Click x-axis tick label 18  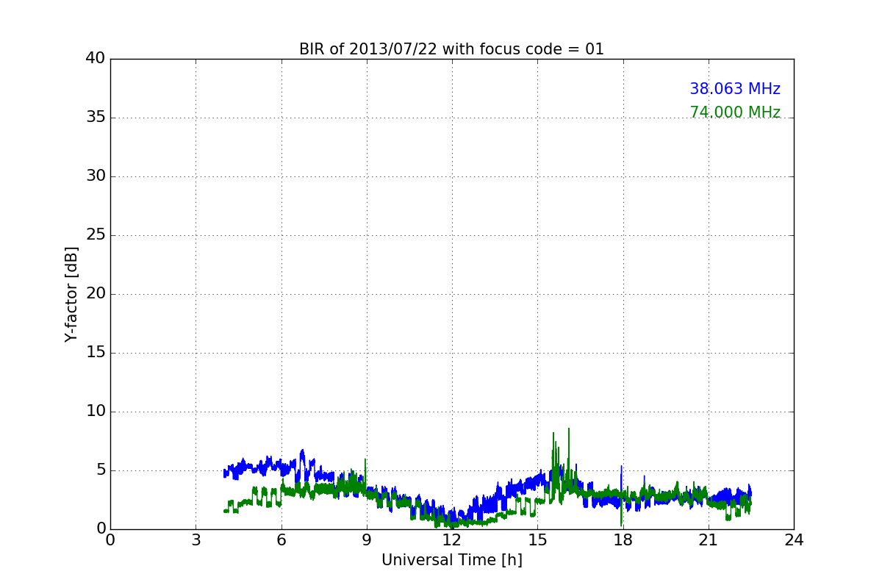click(623, 540)
